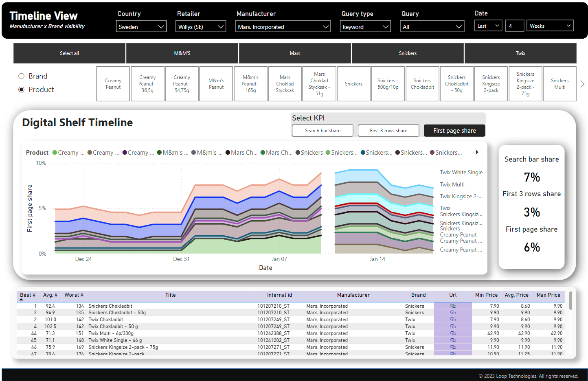Image resolution: width=588 pixels, height=381 pixels.
Task: Select the Mars brand tab
Action: pyautogui.click(x=295, y=53)
